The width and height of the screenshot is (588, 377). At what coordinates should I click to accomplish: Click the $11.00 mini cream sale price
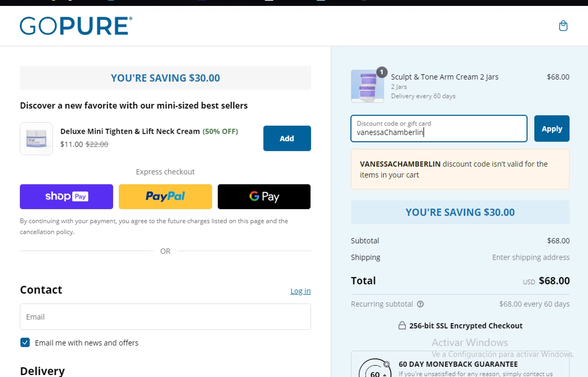point(72,144)
